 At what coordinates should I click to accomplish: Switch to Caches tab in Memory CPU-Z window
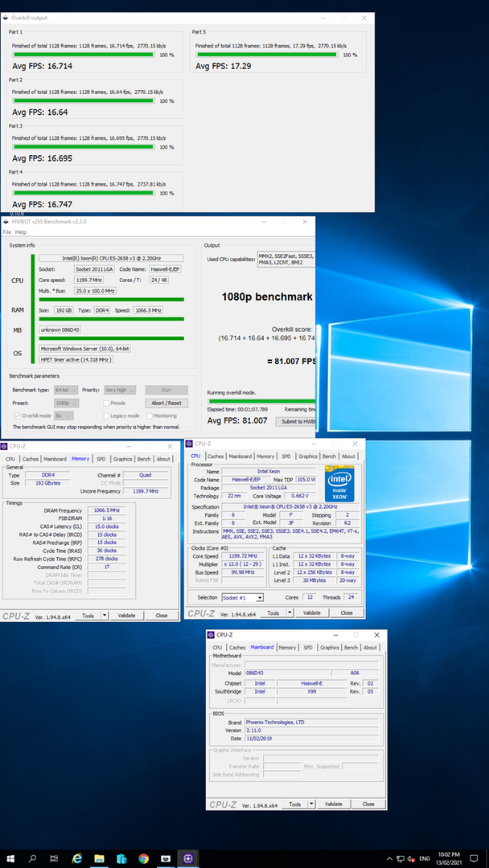coord(31,459)
